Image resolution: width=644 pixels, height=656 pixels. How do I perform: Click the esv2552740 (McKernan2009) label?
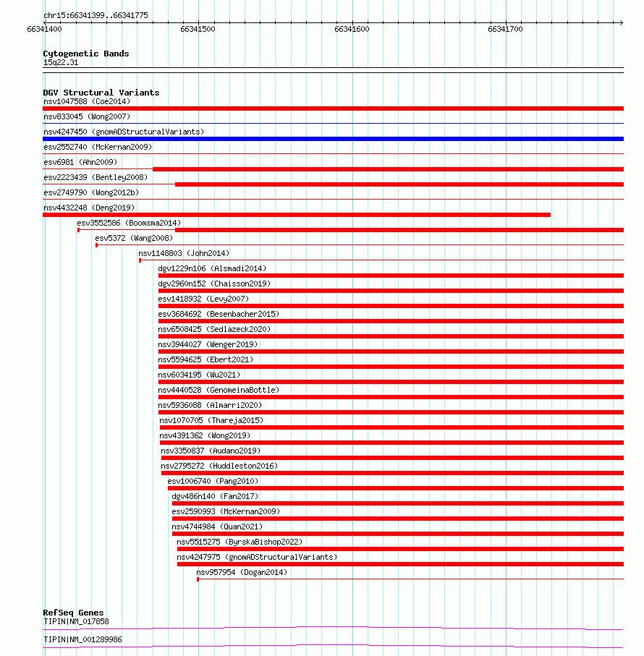pyautogui.click(x=98, y=148)
